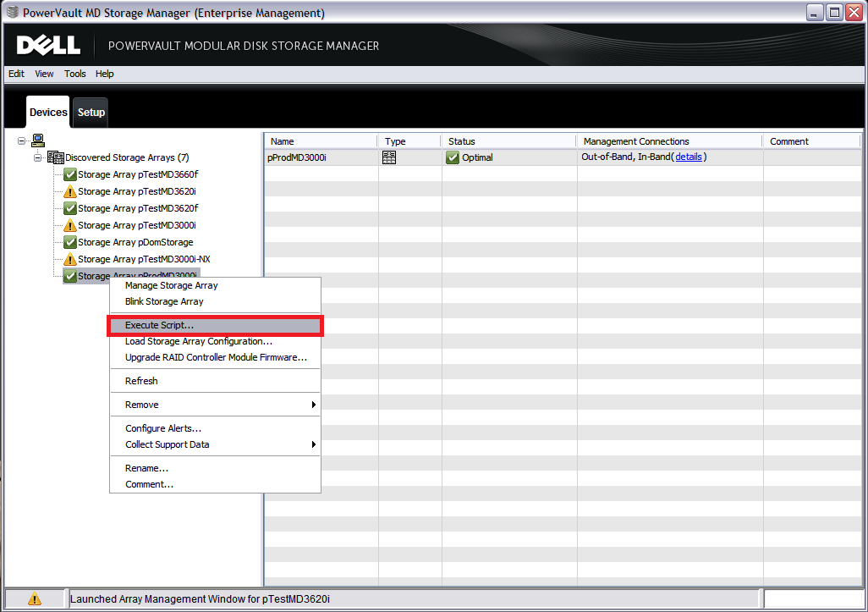
Task: Click the Optimal status green check icon
Action: pyautogui.click(x=453, y=157)
